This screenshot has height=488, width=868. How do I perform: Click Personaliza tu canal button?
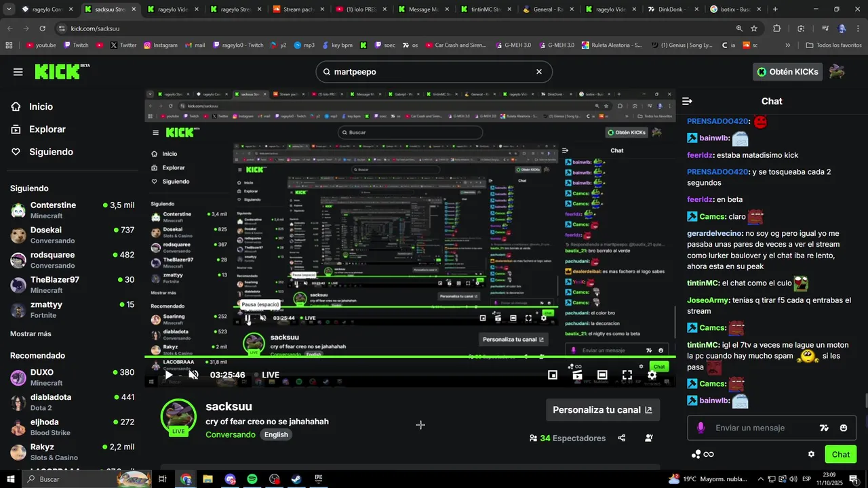pyautogui.click(x=603, y=410)
